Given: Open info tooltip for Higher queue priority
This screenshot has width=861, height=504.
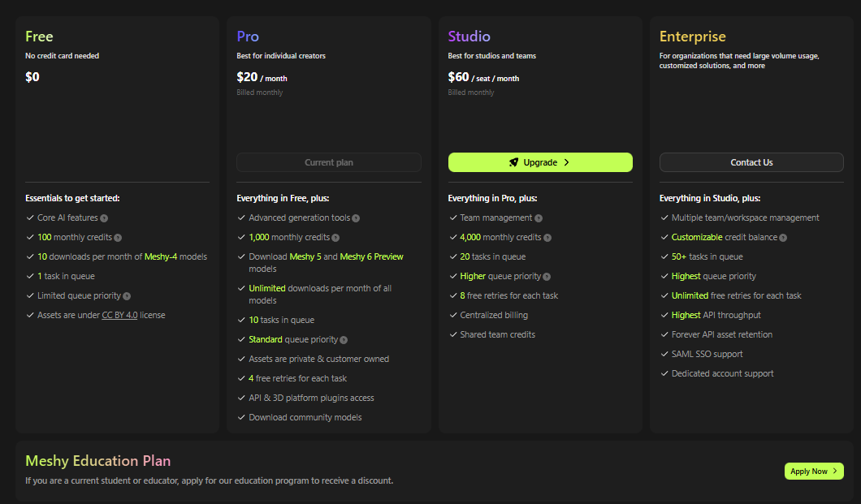Looking at the screenshot, I should click(547, 277).
